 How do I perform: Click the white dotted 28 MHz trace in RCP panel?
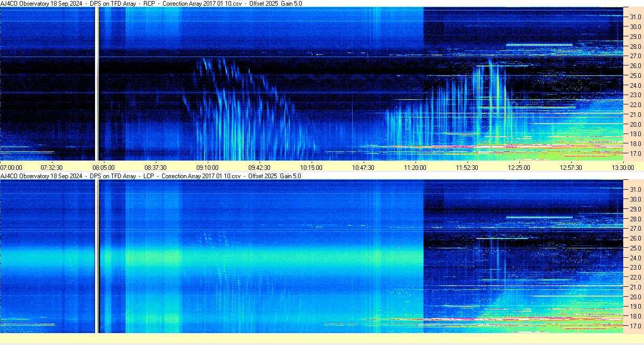(x=539, y=45)
